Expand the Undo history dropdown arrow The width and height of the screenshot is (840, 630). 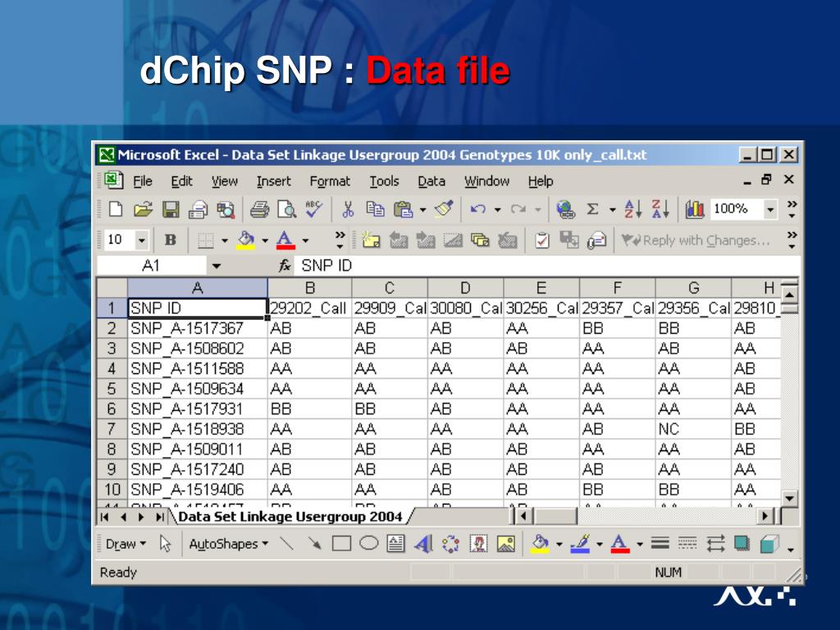coord(497,209)
